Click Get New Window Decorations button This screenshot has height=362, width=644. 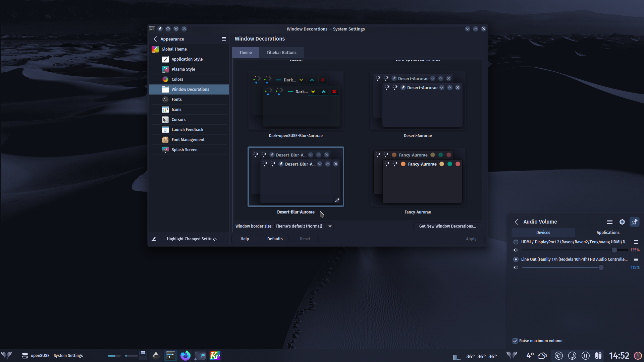click(447, 226)
